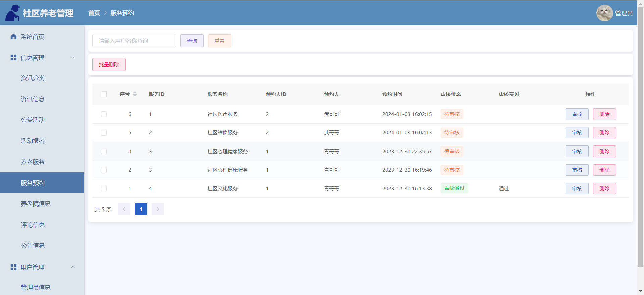644x295 pixels.
Task: Click the 首页 breadcrumb link
Action: [94, 13]
